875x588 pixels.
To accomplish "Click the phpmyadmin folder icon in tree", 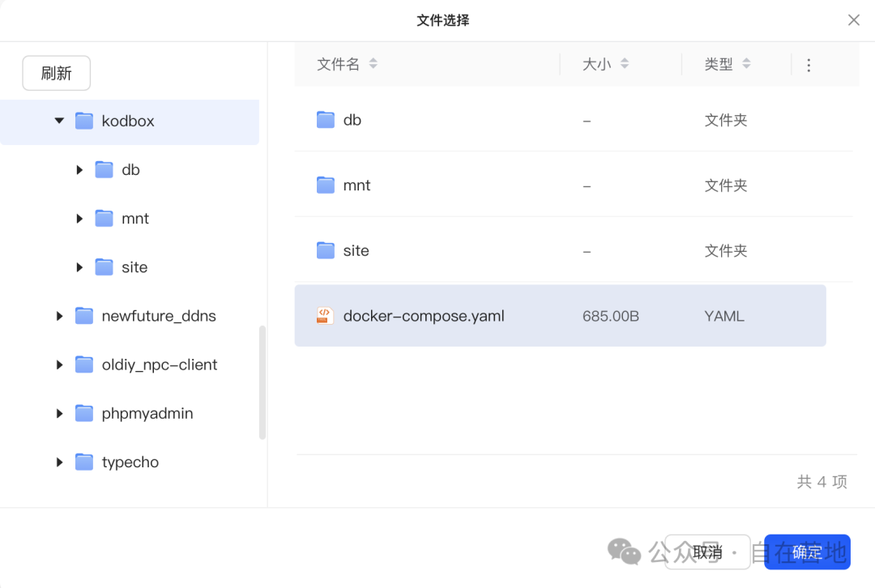I will click(84, 414).
